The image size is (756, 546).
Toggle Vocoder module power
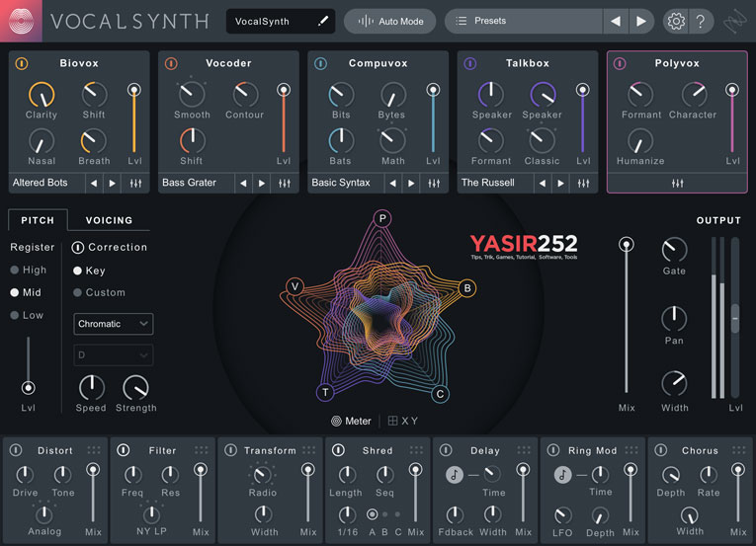171,63
